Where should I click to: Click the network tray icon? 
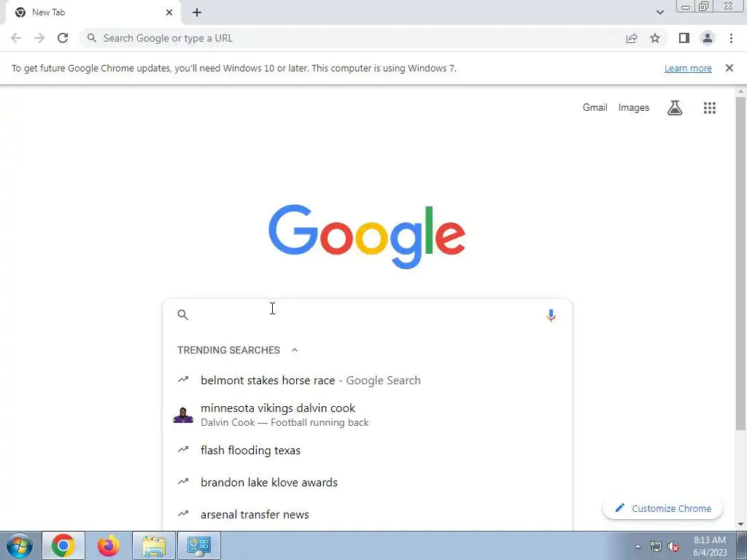[x=656, y=547]
